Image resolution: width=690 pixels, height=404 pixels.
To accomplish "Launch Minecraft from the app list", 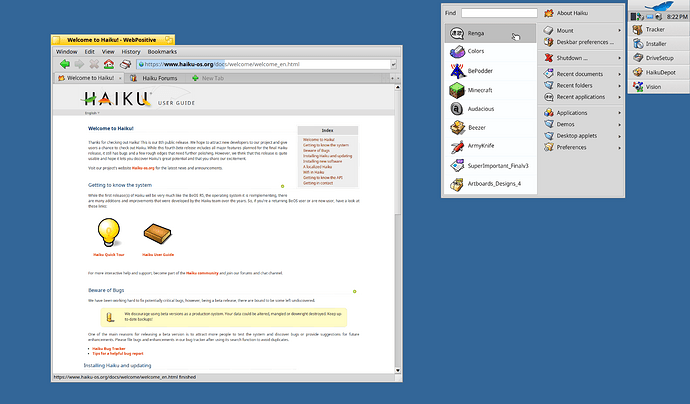I will click(x=490, y=90).
